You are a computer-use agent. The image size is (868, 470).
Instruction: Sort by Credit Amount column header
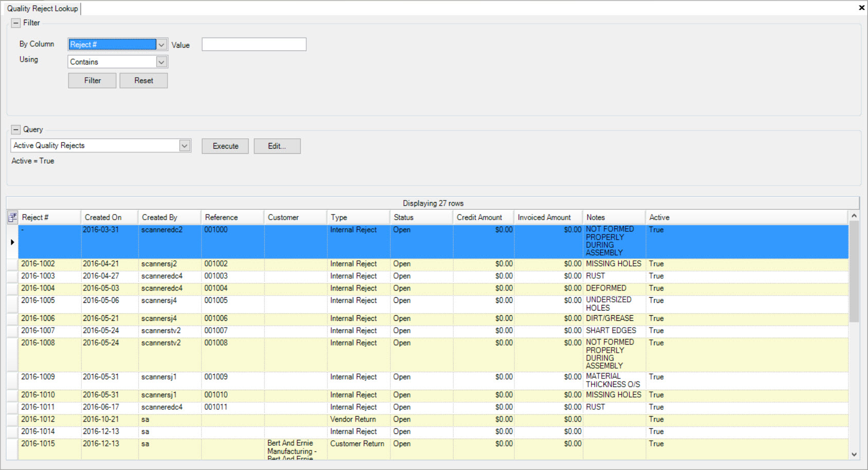tap(484, 217)
